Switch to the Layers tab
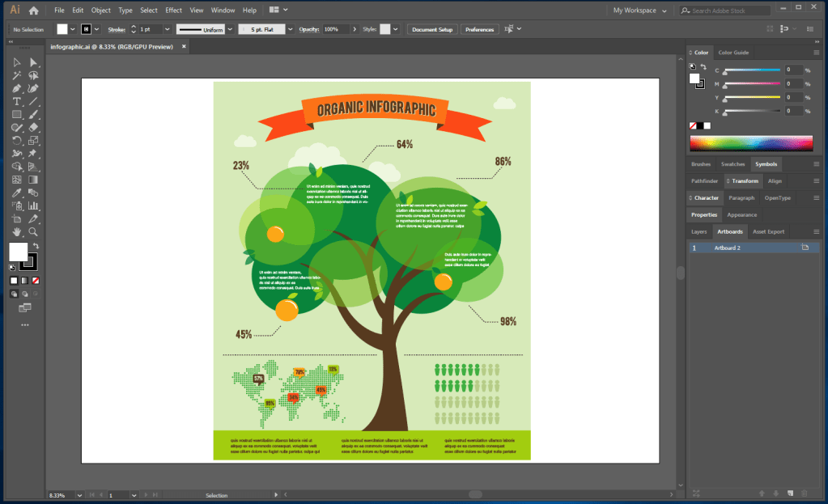This screenshot has height=504, width=828. pos(698,231)
